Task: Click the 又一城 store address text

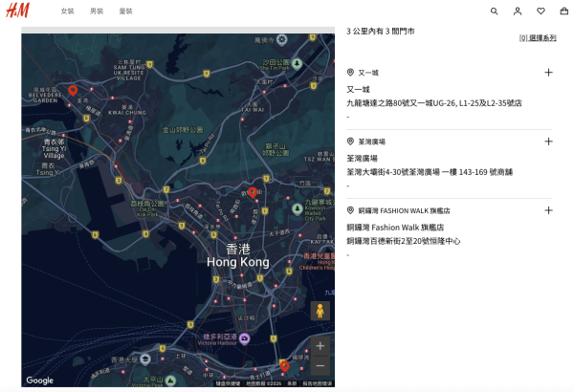Action: coord(434,103)
